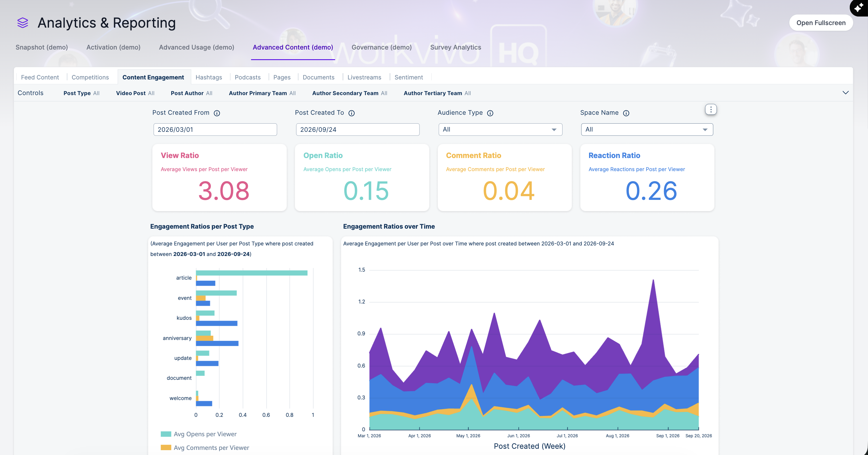
Task: Click info icon next to Space Name
Action: click(626, 113)
